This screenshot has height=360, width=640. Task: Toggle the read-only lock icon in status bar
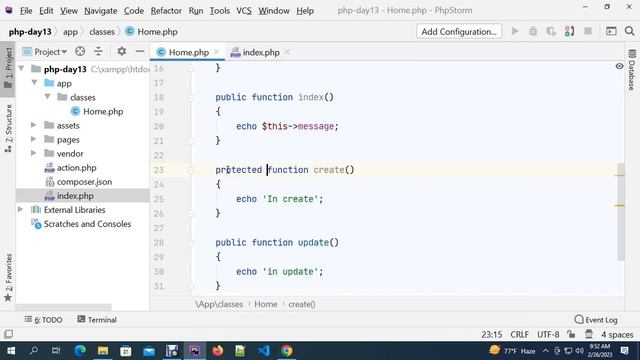pyautogui.click(x=571, y=334)
